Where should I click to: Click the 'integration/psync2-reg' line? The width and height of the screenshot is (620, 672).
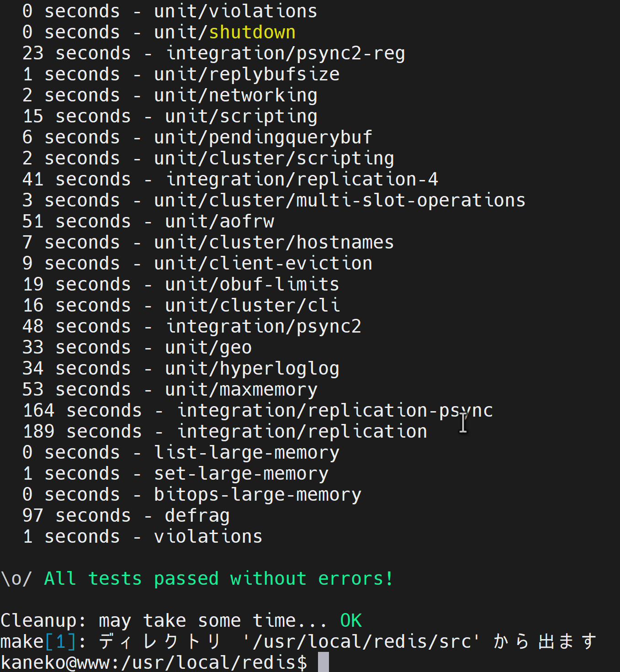pos(214,53)
